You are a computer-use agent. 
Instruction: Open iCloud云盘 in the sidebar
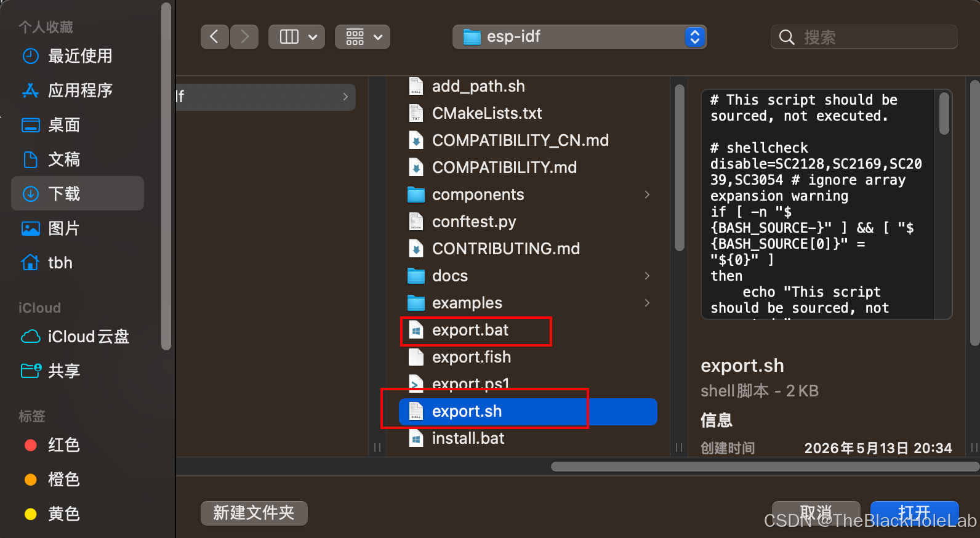pyautogui.click(x=78, y=337)
